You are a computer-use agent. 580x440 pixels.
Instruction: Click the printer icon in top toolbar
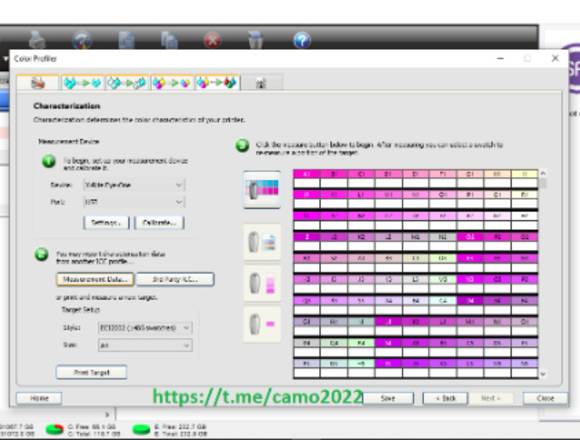point(37,40)
